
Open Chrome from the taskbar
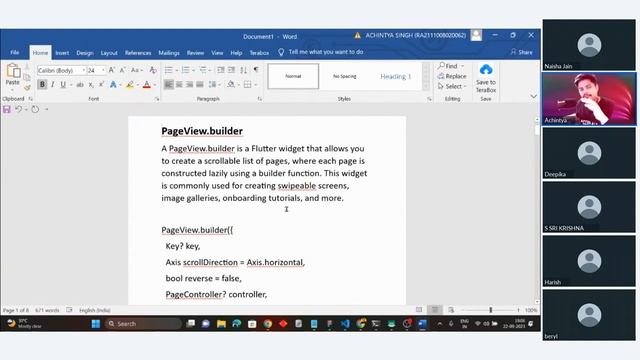click(x=268, y=324)
